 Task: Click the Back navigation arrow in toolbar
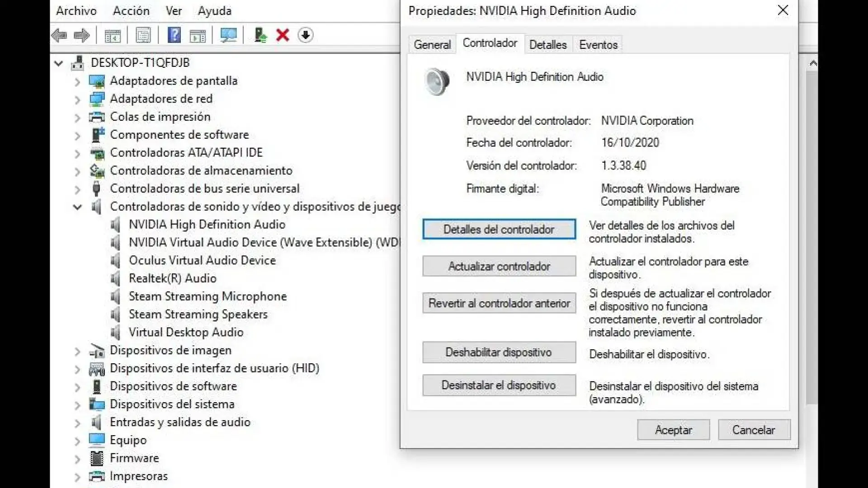tap(59, 35)
